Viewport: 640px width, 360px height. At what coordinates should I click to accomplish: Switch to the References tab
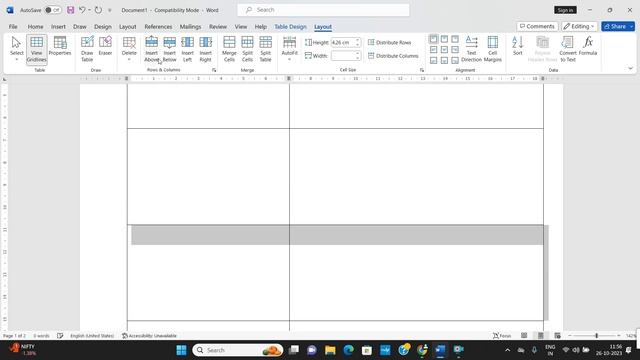coord(158,27)
